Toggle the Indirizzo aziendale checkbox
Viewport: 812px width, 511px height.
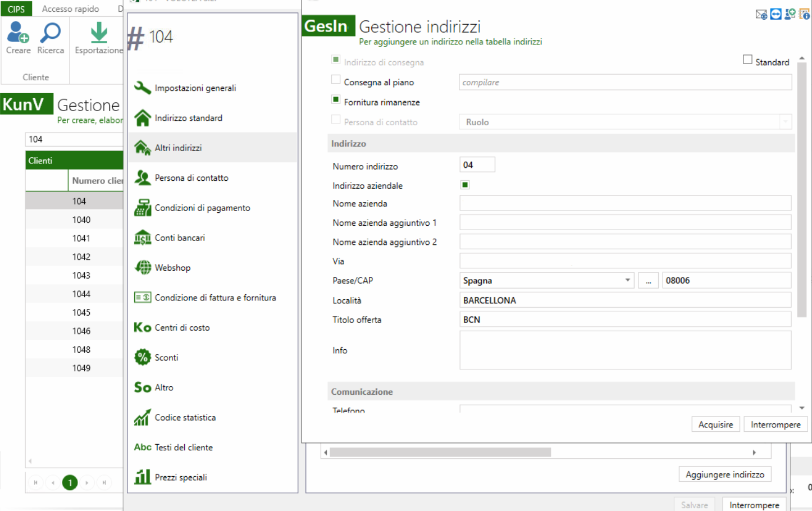click(465, 185)
